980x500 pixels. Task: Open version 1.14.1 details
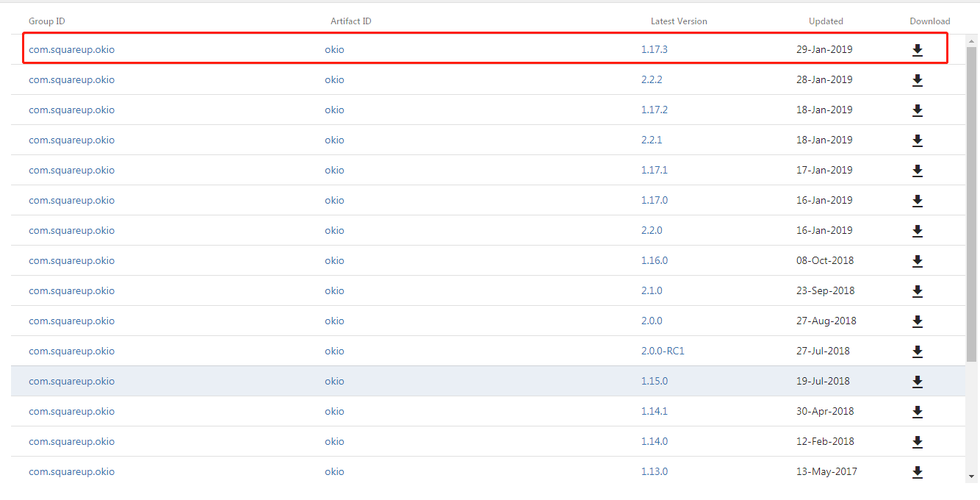(654, 411)
